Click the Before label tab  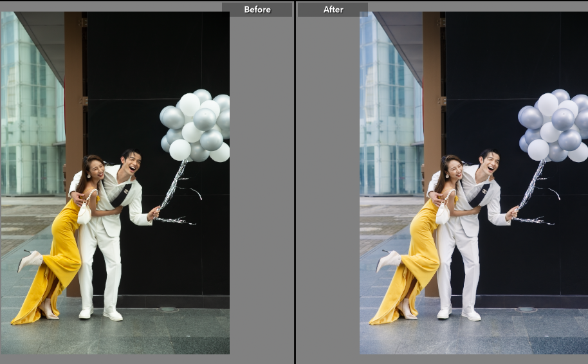[x=257, y=10]
